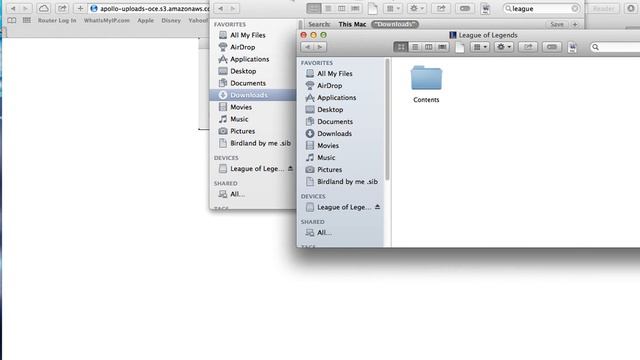Click the toolbar icon left of League of Legends search field
Image resolution: width=640 pixels, height=360 pixels.
tap(572, 47)
